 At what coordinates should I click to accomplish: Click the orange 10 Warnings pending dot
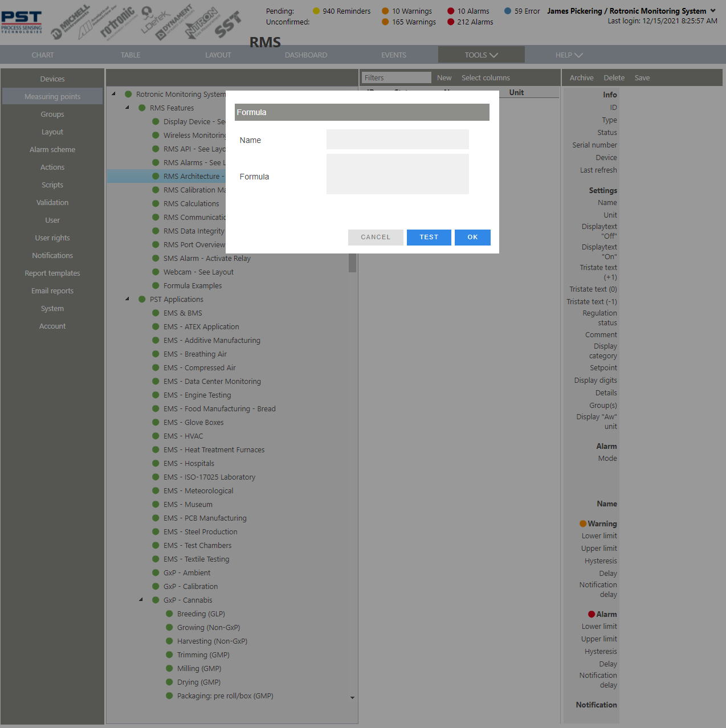coord(385,11)
